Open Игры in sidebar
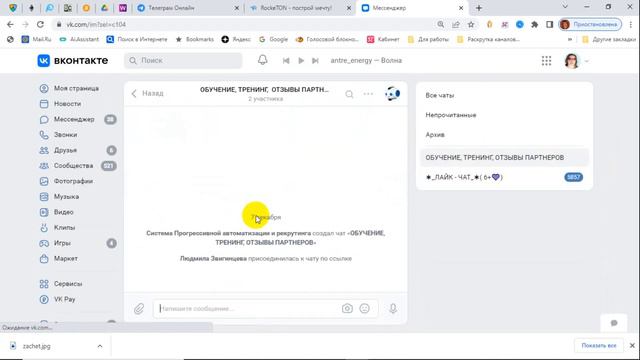 click(x=55, y=243)
